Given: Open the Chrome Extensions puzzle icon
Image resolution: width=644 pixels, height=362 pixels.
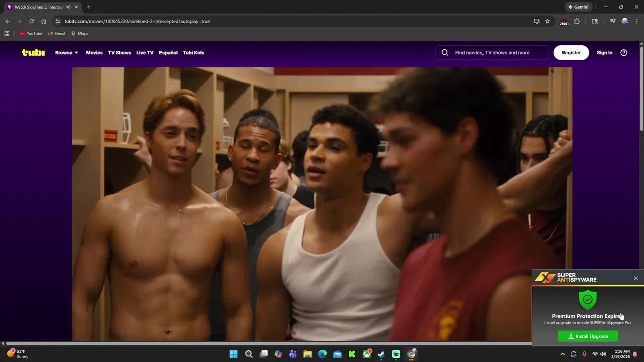Looking at the screenshot, I should (577, 21).
